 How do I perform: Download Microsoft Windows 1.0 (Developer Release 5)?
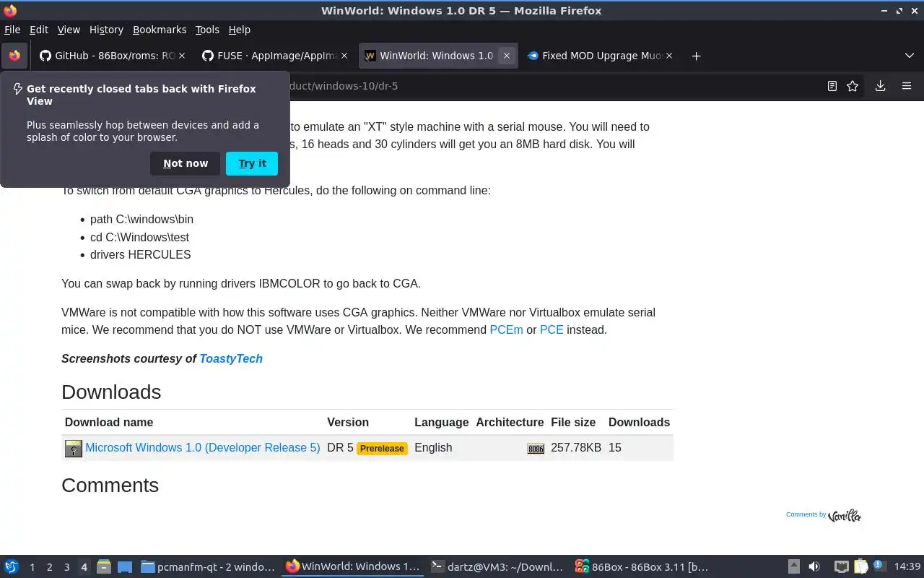203,448
